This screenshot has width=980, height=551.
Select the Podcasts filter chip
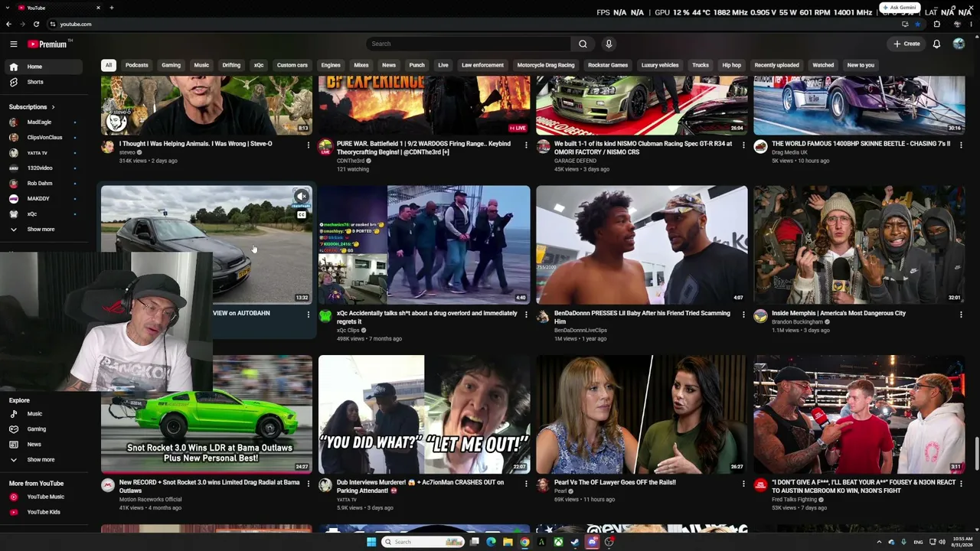(137, 65)
